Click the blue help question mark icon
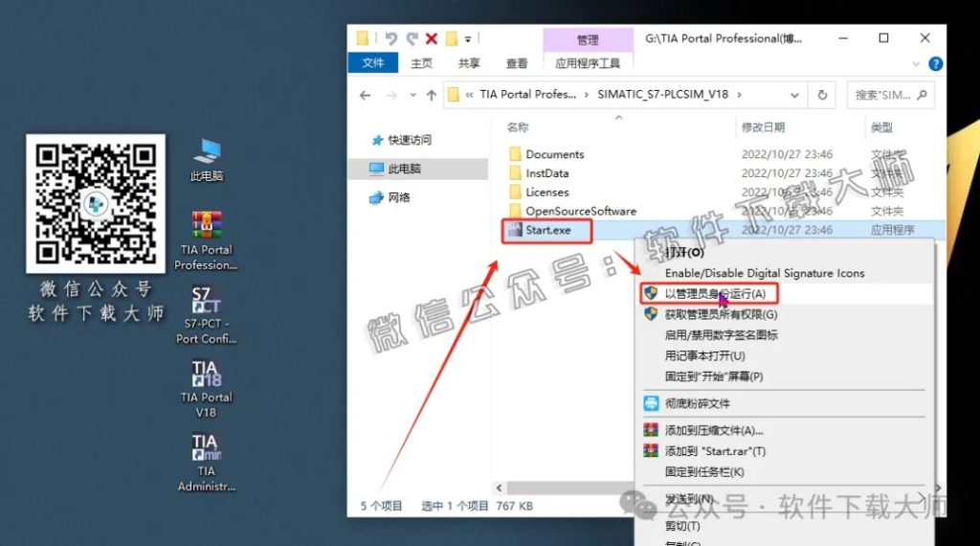The height and width of the screenshot is (546, 980). coord(936,63)
